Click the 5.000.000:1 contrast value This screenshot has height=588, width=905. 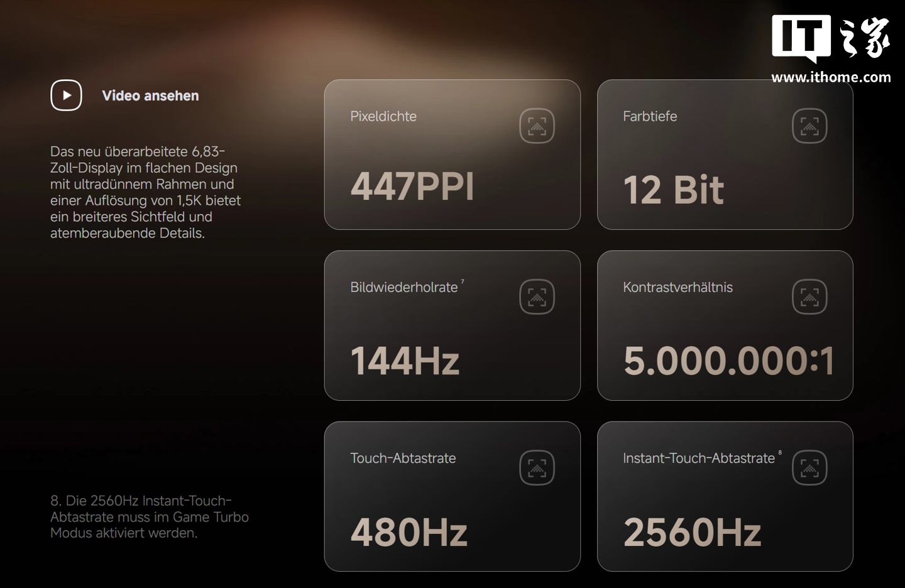pyautogui.click(x=728, y=361)
